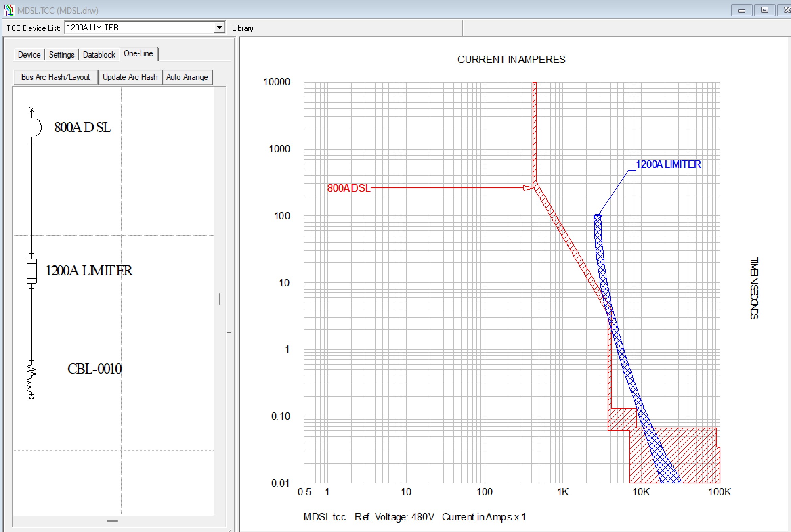Select the 1200A LIMITER fuse symbol
The height and width of the screenshot is (532, 791).
pos(31,271)
